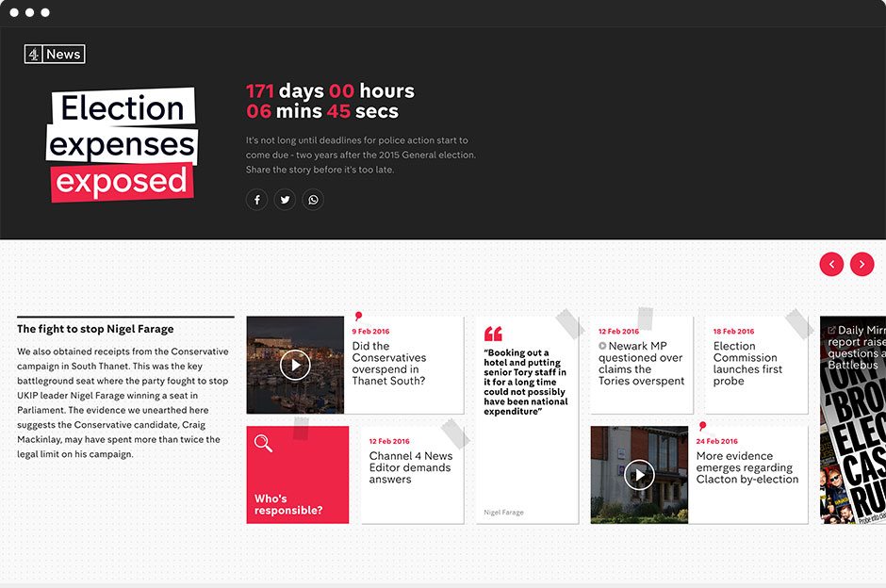Image resolution: width=886 pixels, height=588 pixels.
Task: Open the "Who's responsible?" card
Action: tap(298, 475)
